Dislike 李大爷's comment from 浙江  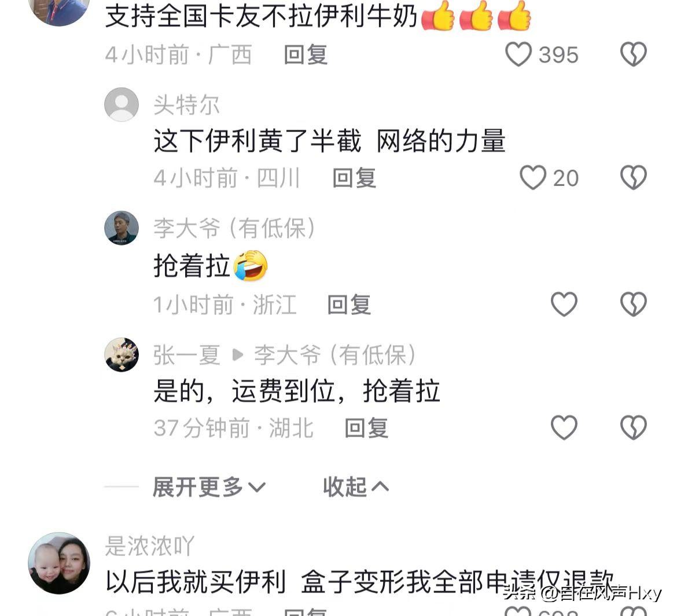click(x=634, y=304)
